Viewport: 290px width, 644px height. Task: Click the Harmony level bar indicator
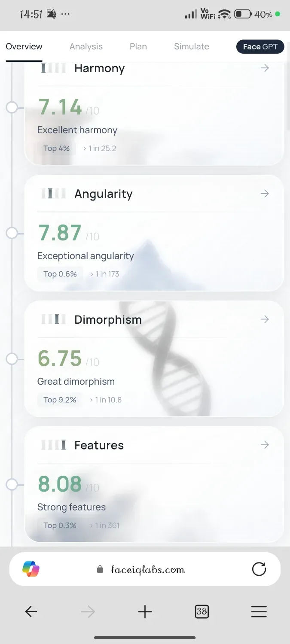pyautogui.click(x=53, y=68)
